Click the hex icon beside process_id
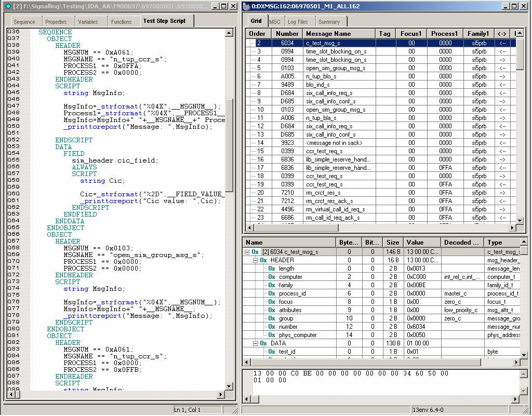Image resolution: width=532 pixels, height=416 pixels. (271, 293)
